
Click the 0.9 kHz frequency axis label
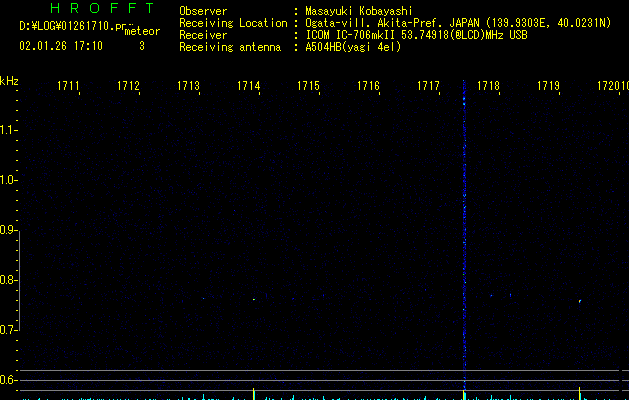pyautogui.click(x=8, y=229)
